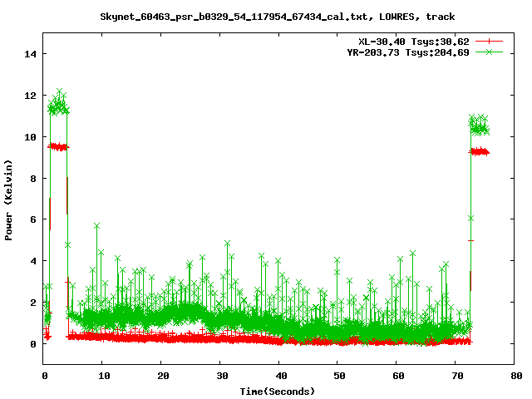Viewport: 532px width, 399px height.
Task: Click the green YR legend line sample
Action: click(x=489, y=52)
